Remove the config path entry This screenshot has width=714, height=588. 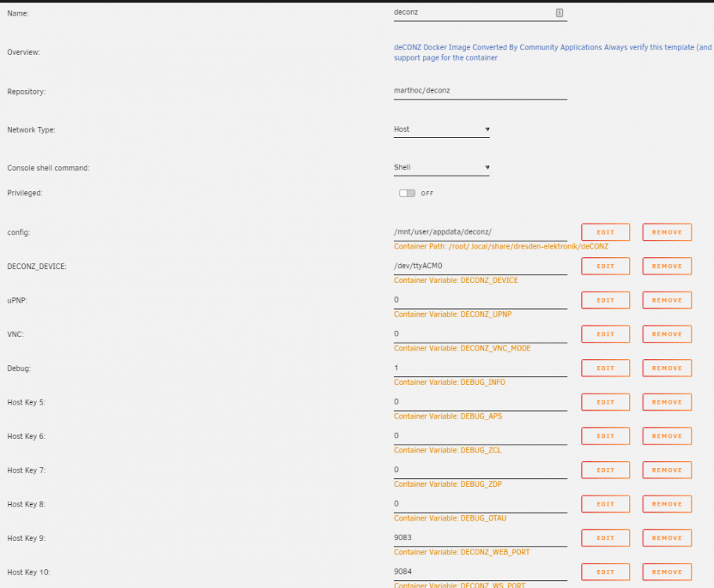coord(667,232)
